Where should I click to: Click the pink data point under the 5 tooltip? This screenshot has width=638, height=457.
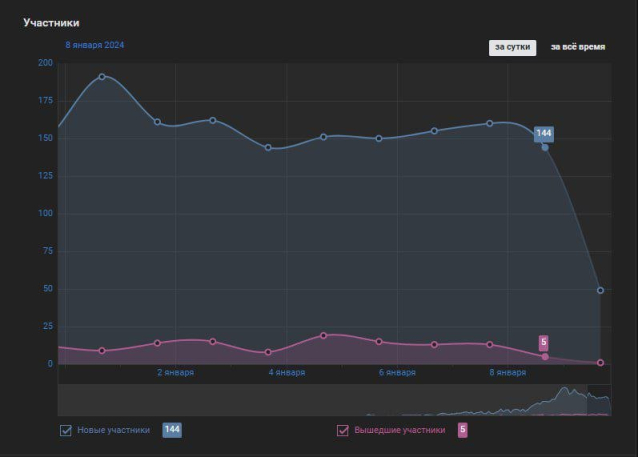(545, 356)
